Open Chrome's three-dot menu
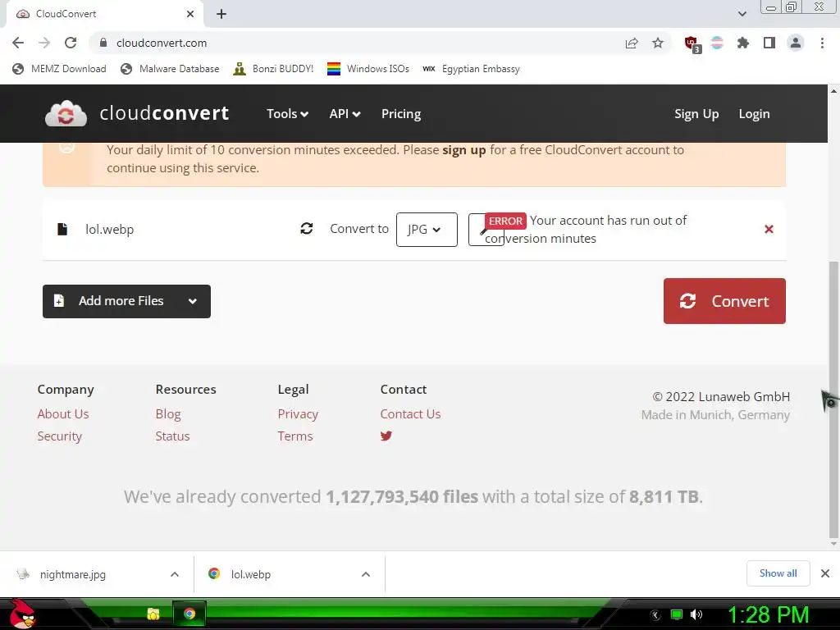The image size is (840, 630). click(x=822, y=43)
